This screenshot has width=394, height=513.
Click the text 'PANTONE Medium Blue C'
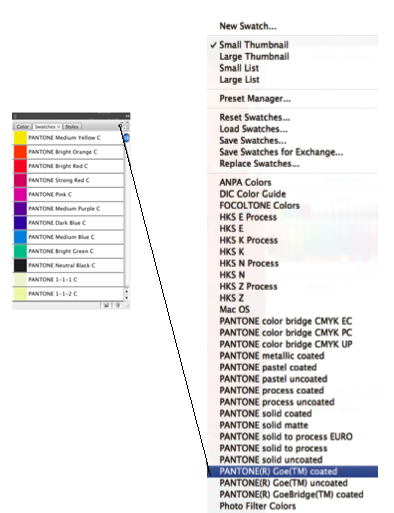[x=61, y=237]
